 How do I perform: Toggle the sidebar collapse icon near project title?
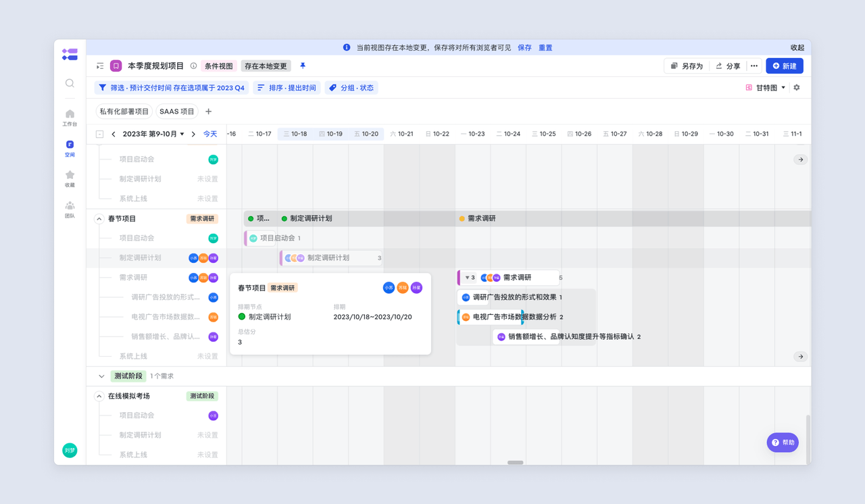tap(100, 66)
